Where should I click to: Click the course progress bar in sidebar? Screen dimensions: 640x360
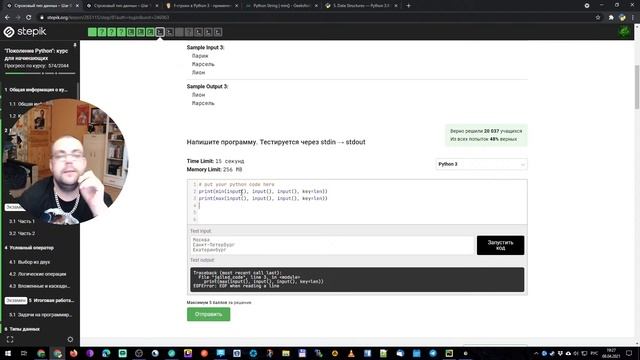[x=40, y=73]
